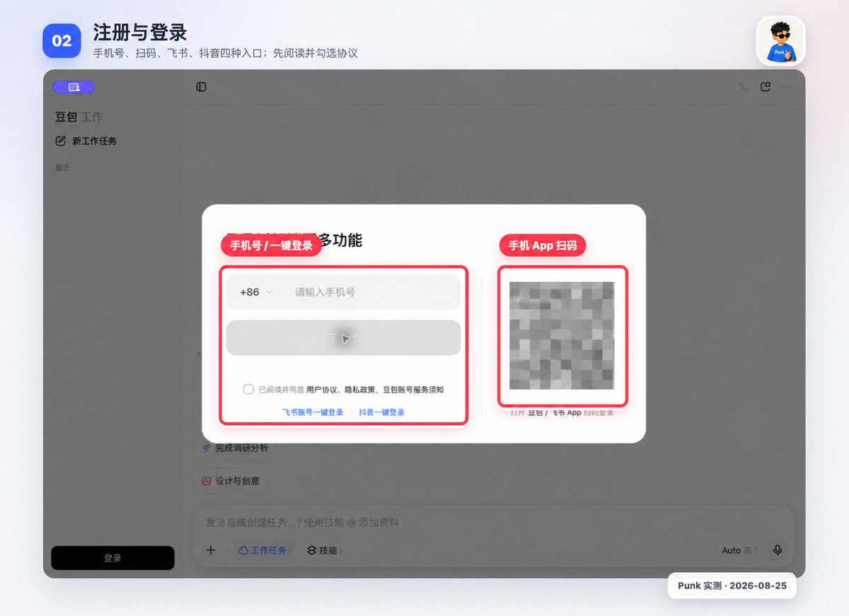Click the blurred login QR code
This screenshot has width=849, height=616.
tap(562, 336)
